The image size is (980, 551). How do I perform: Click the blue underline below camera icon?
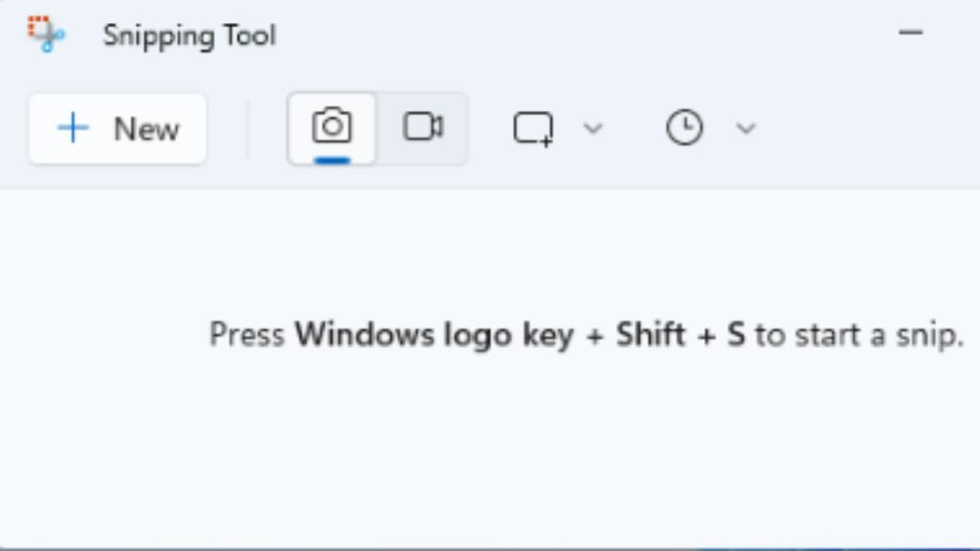click(x=332, y=159)
